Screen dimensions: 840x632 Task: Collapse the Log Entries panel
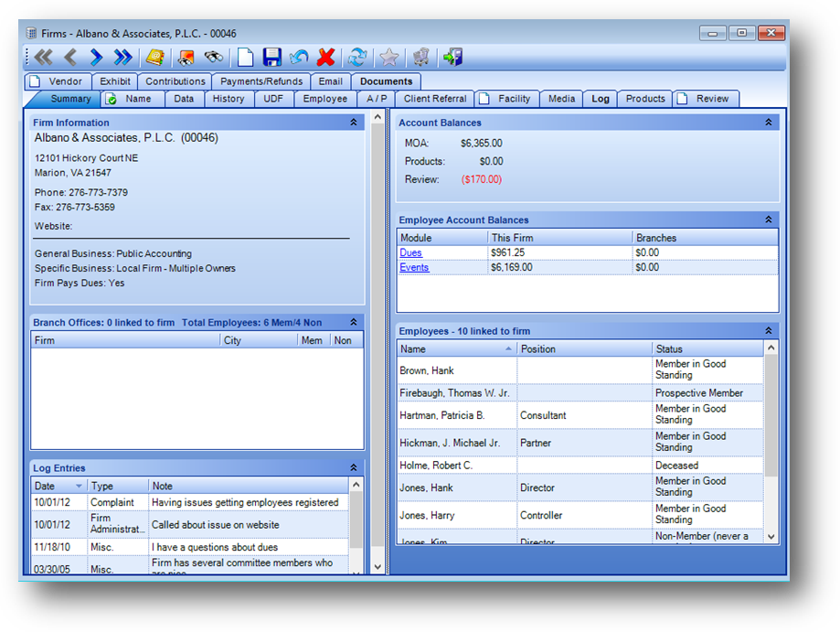(354, 467)
